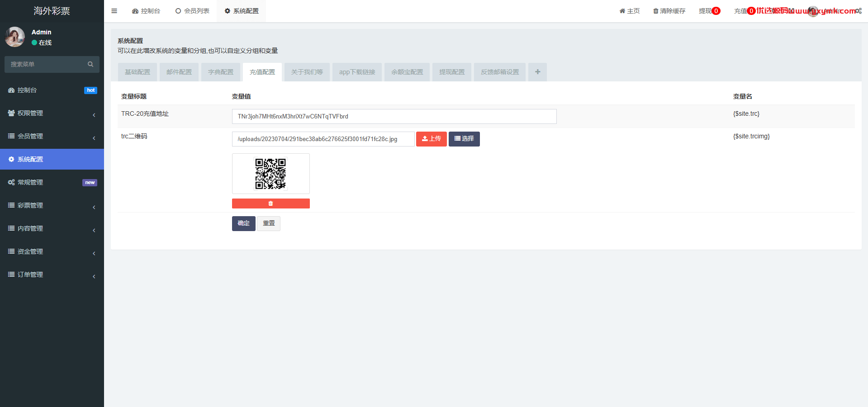Viewport: 868px width, 407px height.
Task: Edit the TRC-20充值地址 address field
Action: click(x=394, y=116)
